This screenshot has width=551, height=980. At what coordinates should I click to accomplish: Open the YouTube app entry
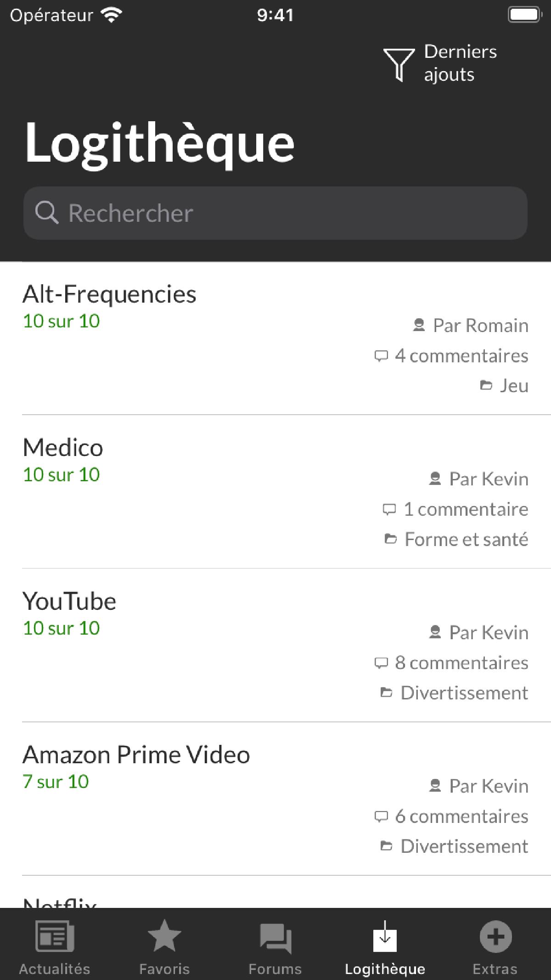tap(69, 601)
